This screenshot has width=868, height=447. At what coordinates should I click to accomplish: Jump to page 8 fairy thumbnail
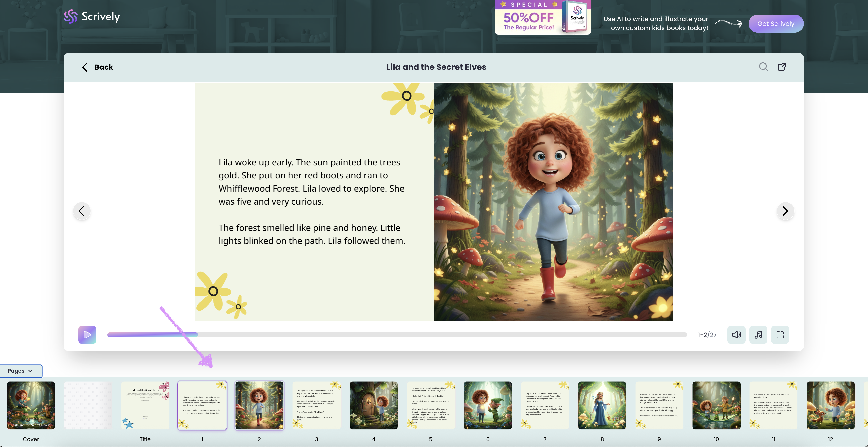[602, 405]
